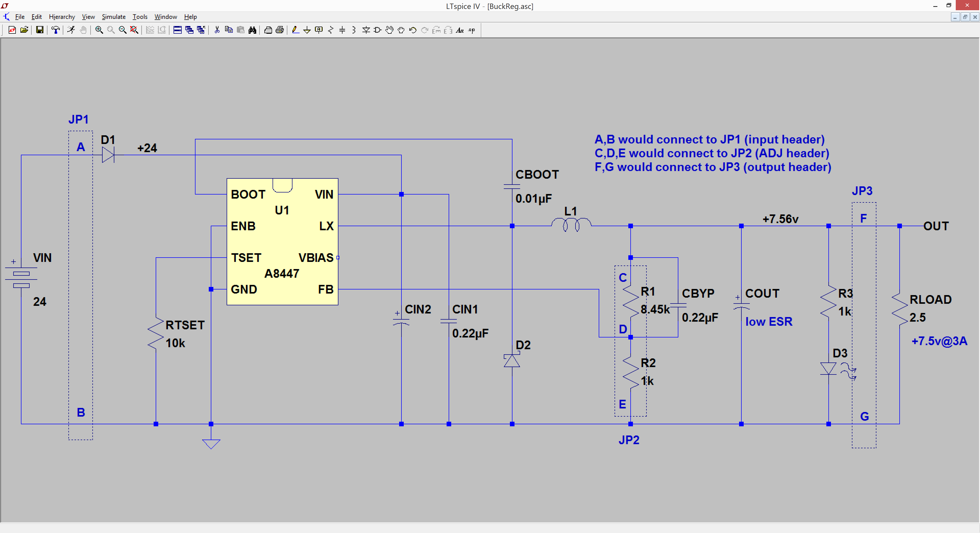Click the '+7.5v@3A' comment text
The image size is (980, 533).
coord(939,341)
